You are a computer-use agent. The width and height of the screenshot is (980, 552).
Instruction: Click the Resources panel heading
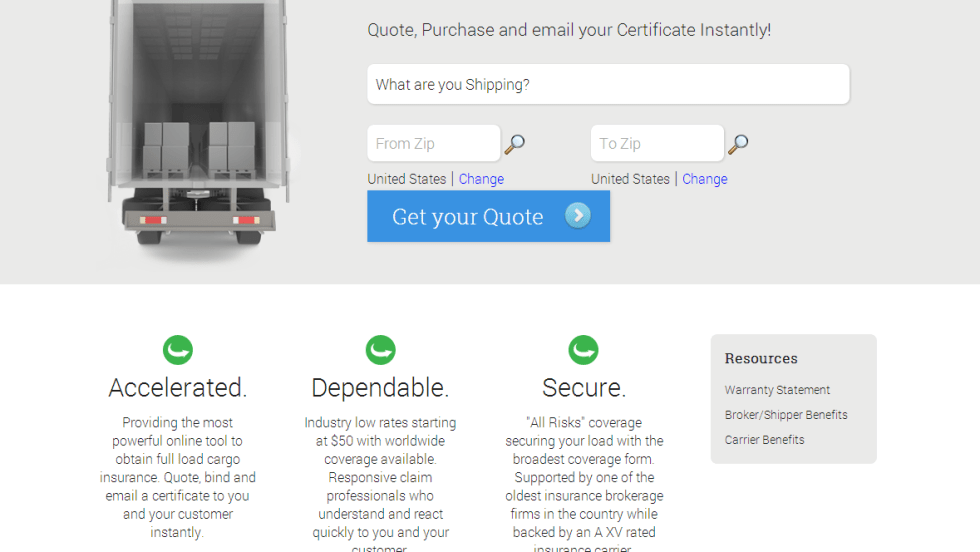coord(761,358)
